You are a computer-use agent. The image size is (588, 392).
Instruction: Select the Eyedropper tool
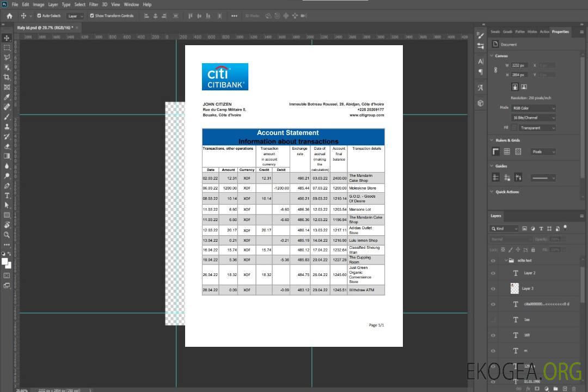pos(7,97)
